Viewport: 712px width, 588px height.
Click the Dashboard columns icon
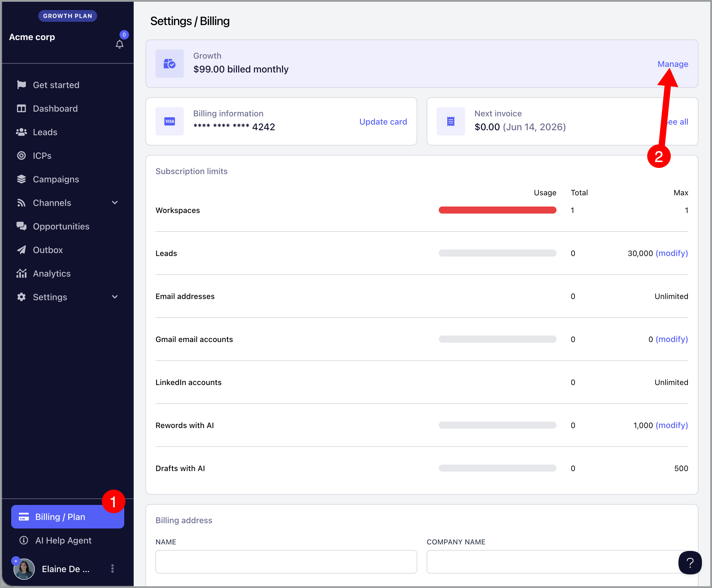click(21, 108)
